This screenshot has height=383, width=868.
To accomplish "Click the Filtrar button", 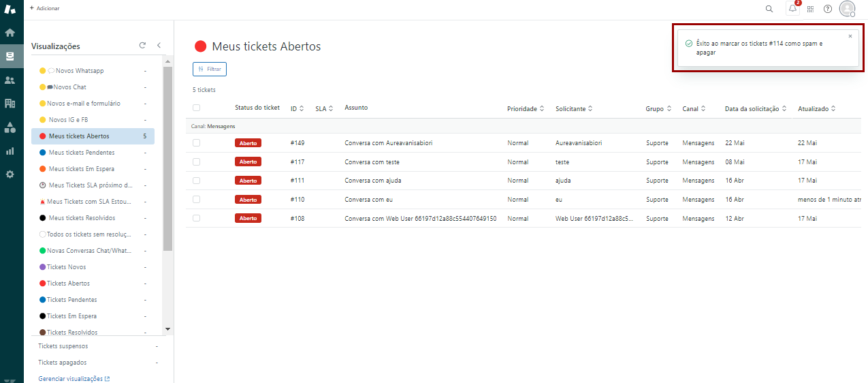I will [210, 69].
